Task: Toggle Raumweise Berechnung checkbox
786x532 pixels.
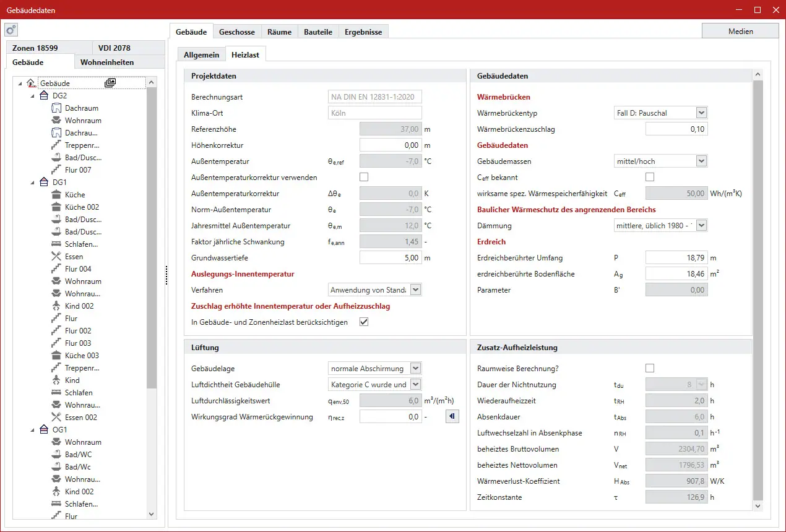Action: pyautogui.click(x=650, y=369)
